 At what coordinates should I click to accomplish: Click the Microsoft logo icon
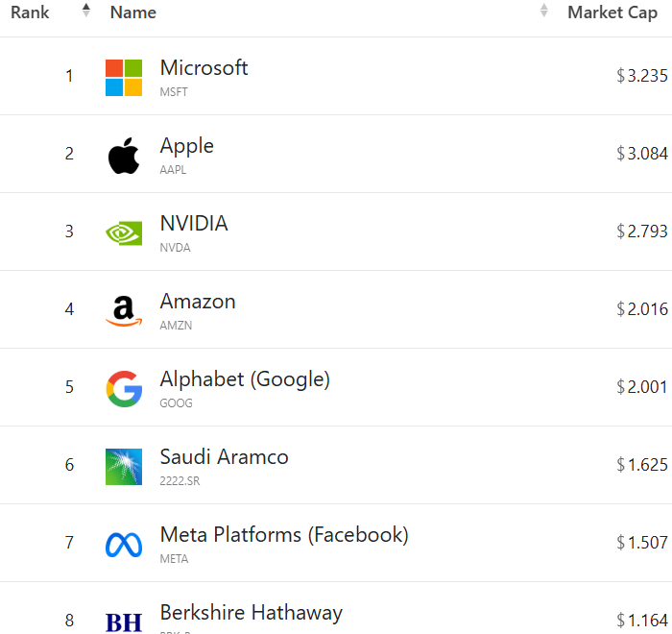[x=124, y=78]
